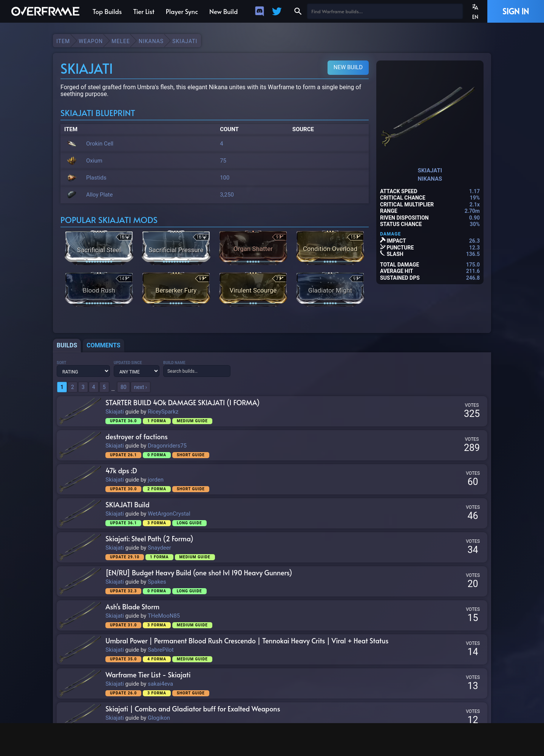
Task: Click the Find Warframe builds search box
Action: pyautogui.click(x=385, y=11)
